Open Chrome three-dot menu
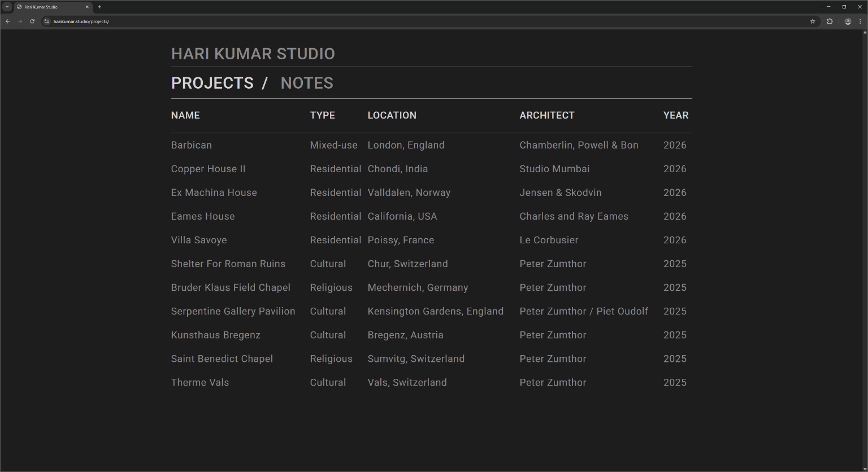 pos(860,21)
